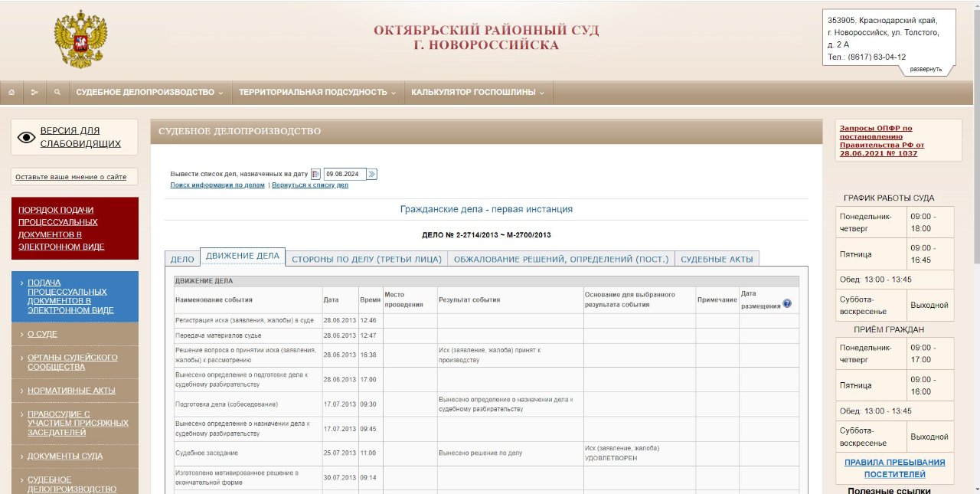This screenshot has height=494, width=980.
Task: Click the eye icon for visually impaired
Action: tap(27, 137)
